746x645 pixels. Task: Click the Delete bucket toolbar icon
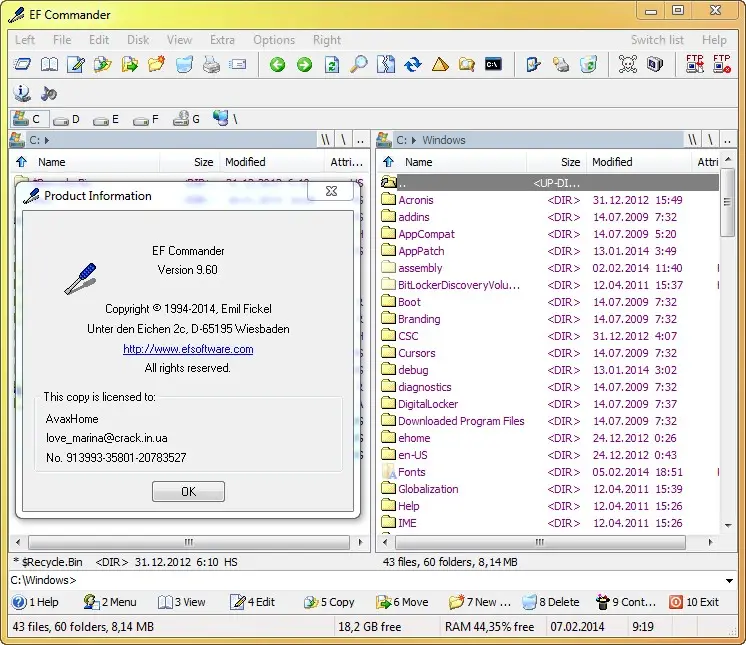[184, 64]
